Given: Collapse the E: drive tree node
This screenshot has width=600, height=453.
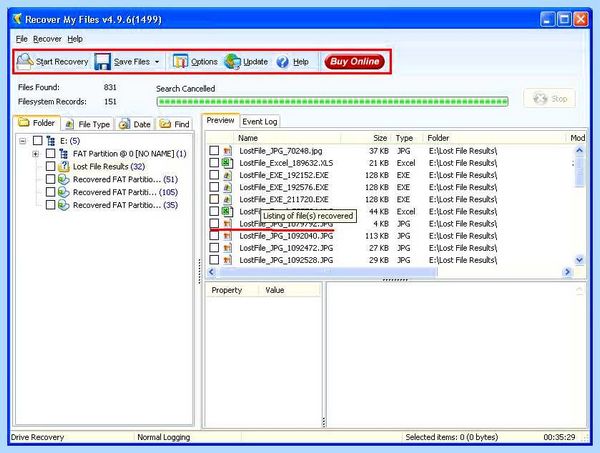Looking at the screenshot, I should (x=23, y=141).
